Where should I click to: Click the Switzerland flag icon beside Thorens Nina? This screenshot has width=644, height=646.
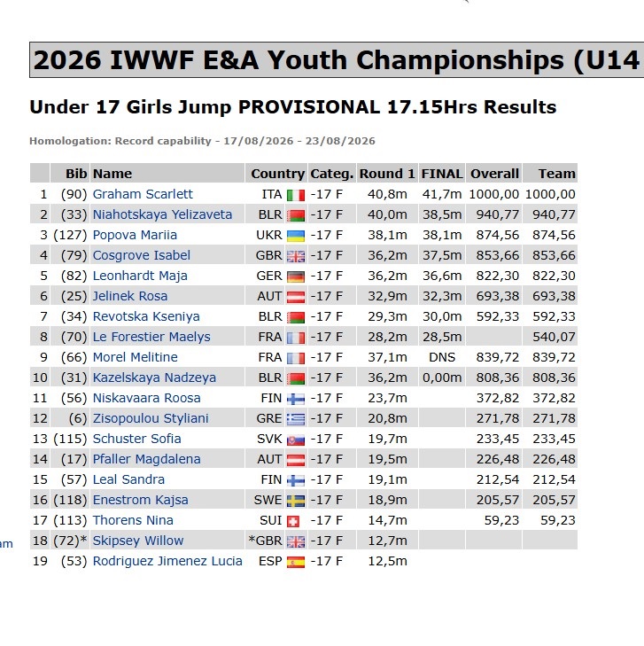point(293,521)
